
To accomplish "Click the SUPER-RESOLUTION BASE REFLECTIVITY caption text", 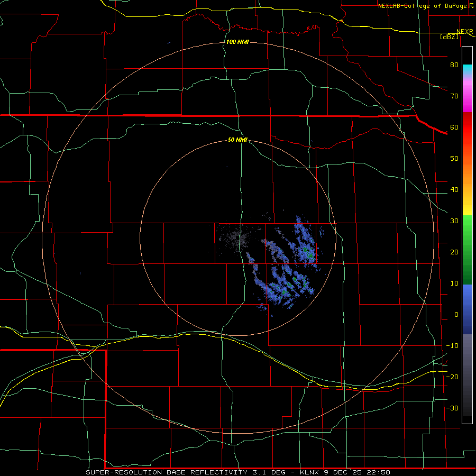I will click(x=167, y=472).
